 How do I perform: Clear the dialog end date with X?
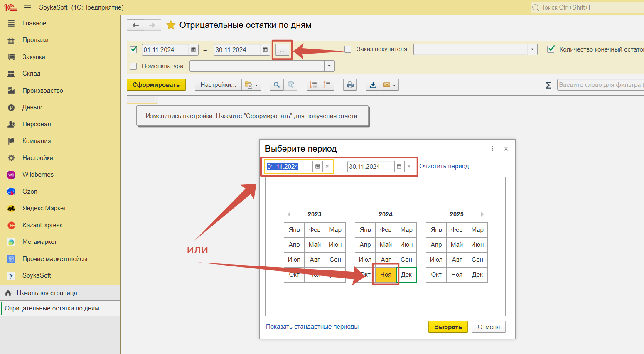coord(409,167)
